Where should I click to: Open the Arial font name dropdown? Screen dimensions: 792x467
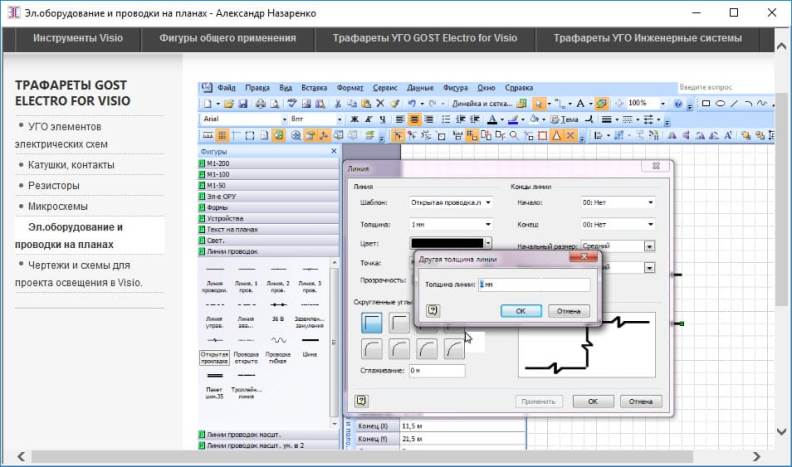coord(284,120)
